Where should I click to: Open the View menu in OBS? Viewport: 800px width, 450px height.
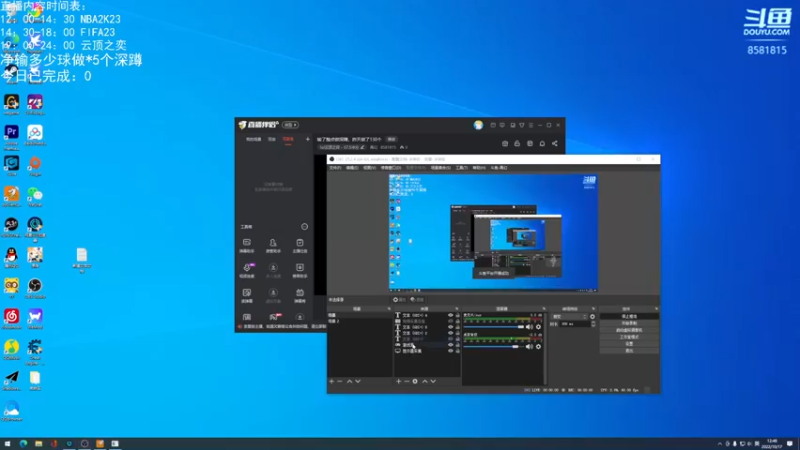[369, 168]
